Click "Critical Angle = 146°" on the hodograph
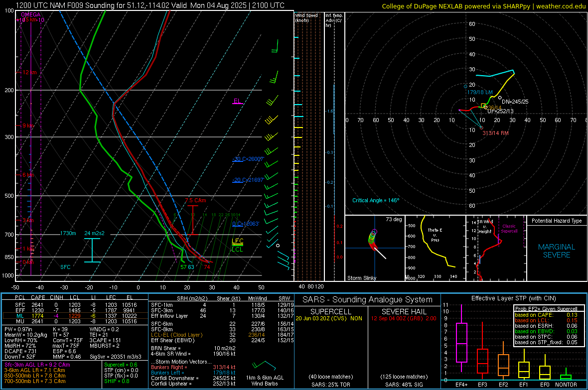Viewport: 588px width, 390px height. pos(376,200)
